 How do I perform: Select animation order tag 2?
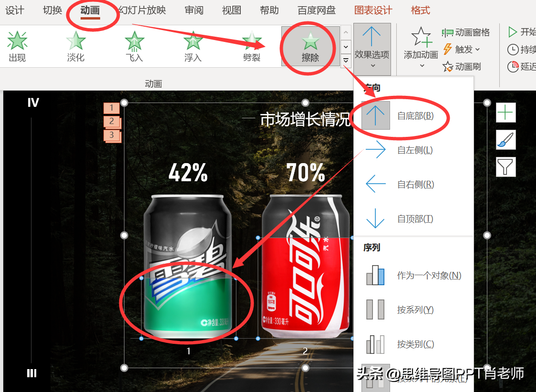pyautogui.click(x=112, y=121)
